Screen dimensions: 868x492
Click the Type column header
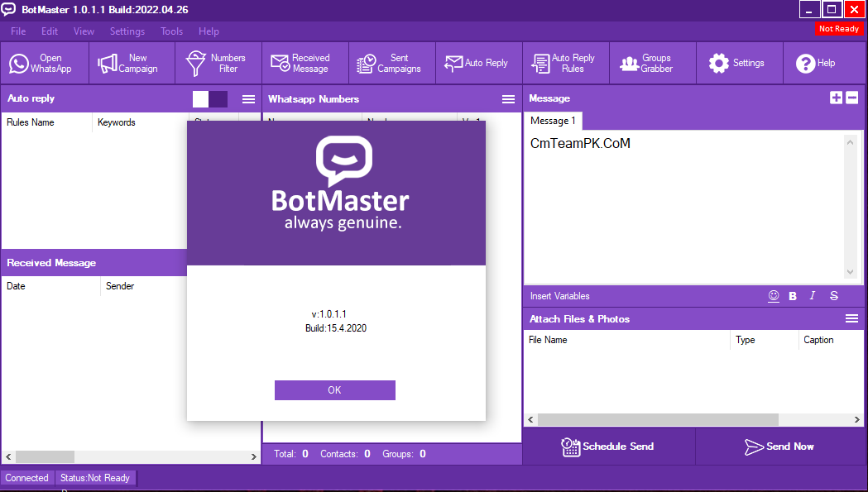tap(764, 340)
